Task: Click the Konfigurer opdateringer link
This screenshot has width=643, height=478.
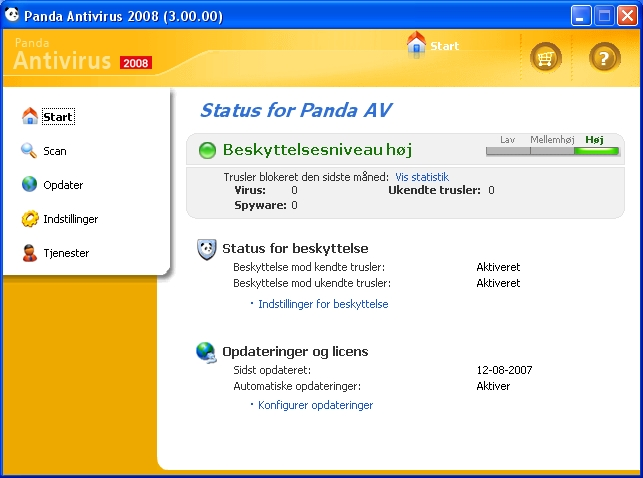Action: pyautogui.click(x=315, y=405)
